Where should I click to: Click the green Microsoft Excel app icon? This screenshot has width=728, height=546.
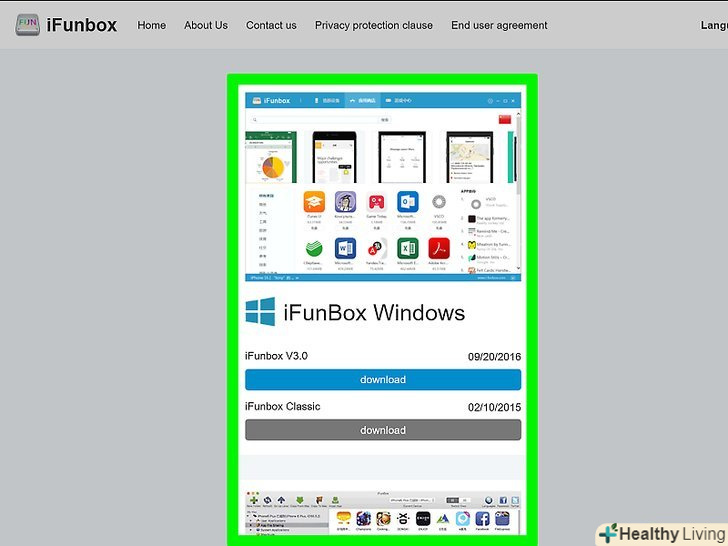[408, 248]
